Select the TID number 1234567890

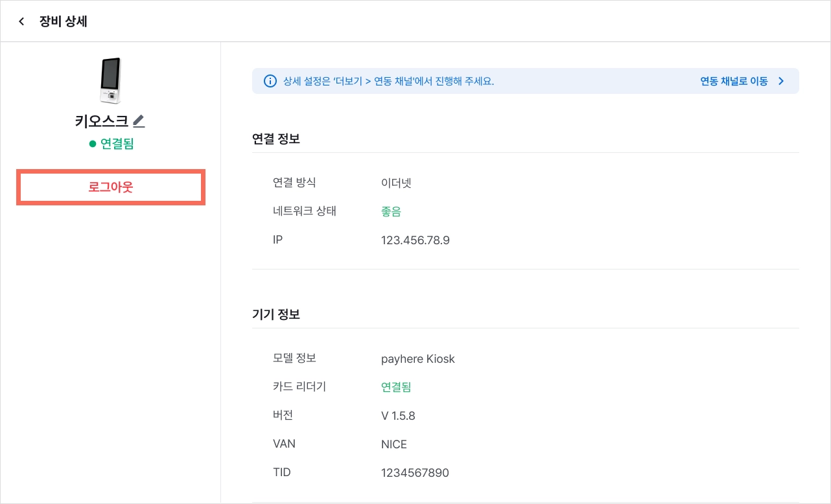point(415,473)
